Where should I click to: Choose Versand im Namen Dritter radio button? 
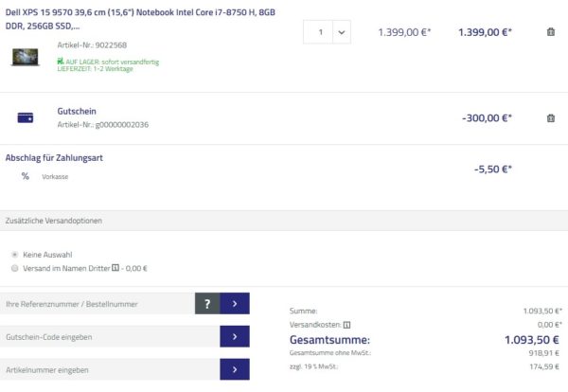[x=14, y=268]
